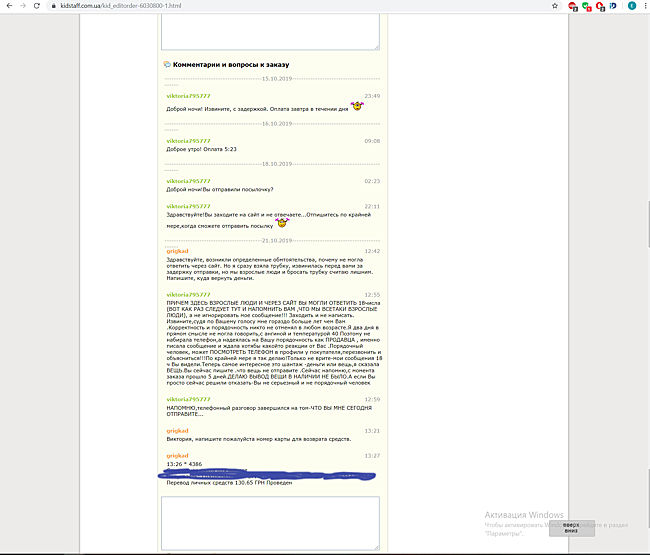Open viktoria795777 profile from 23:49 comment

tap(188, 96)
